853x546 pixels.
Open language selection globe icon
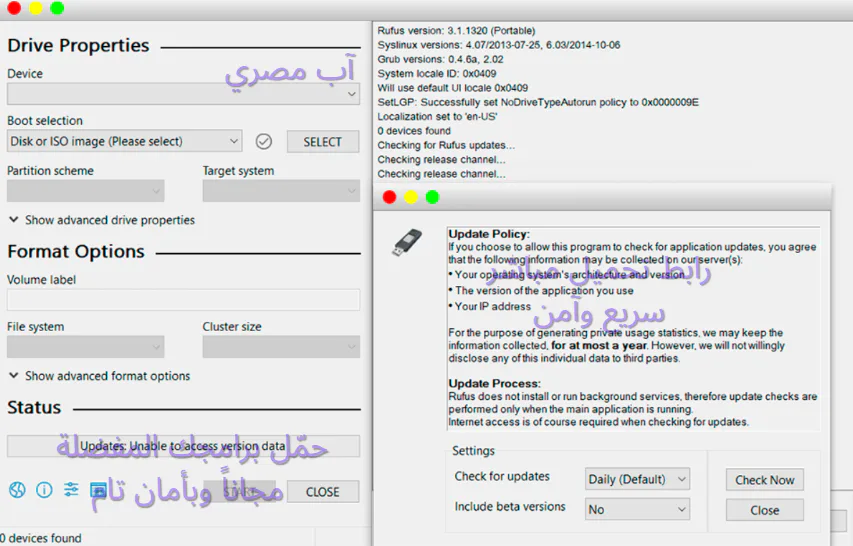click(x=17, y=491)
